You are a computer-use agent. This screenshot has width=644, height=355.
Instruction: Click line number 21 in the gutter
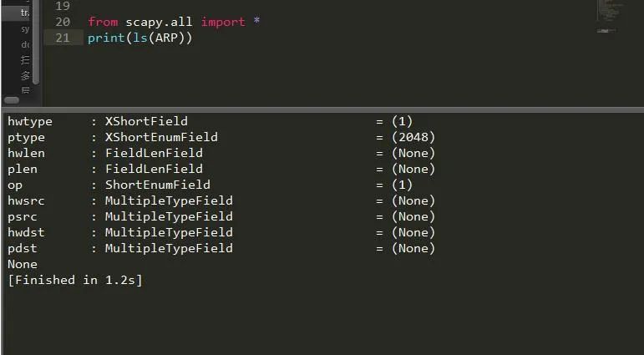click(x=62, y=38)
